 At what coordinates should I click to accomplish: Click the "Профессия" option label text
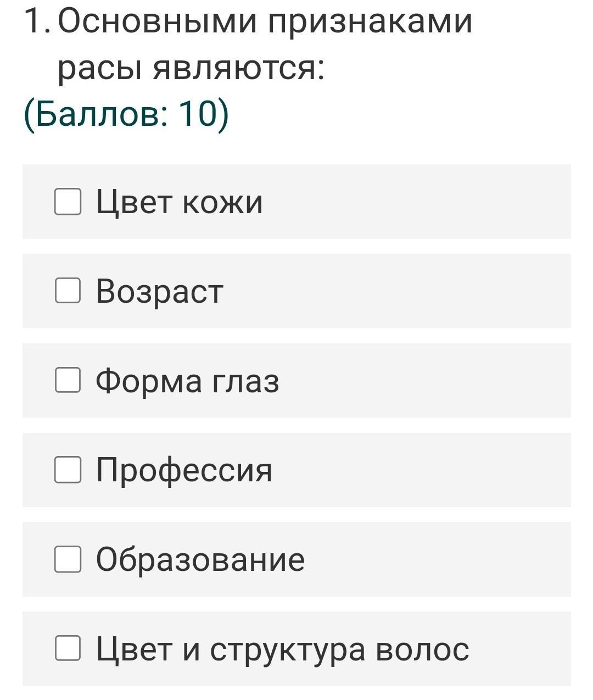coord(184,470)
